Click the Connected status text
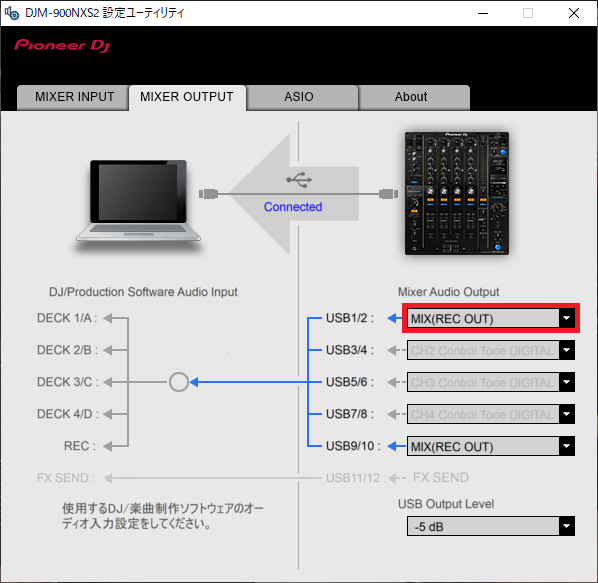 click(x=293, y=207)
